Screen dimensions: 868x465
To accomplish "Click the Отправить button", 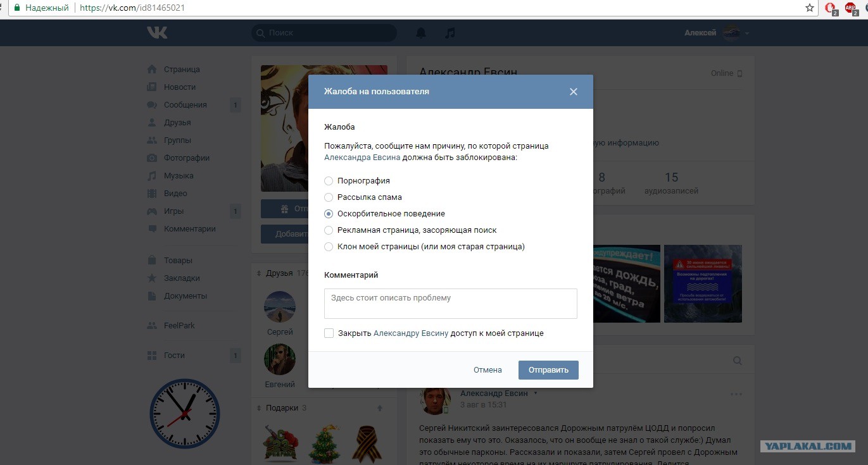I will coord(548,370).
